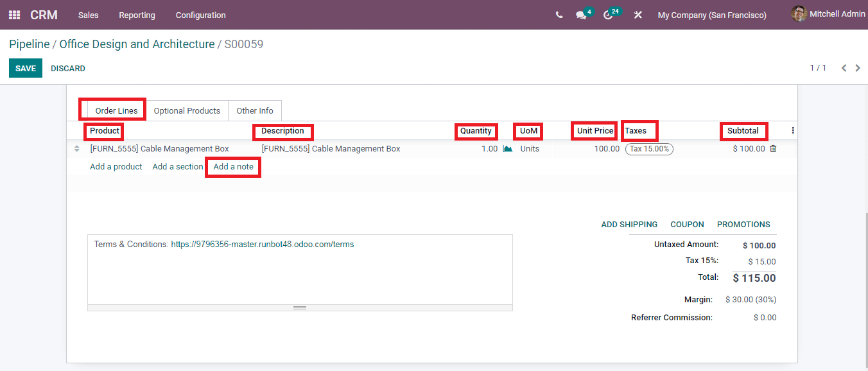Click the line subtotal $ 100.00
Viewport: 868px width, 371px height.
coord(749,149)
